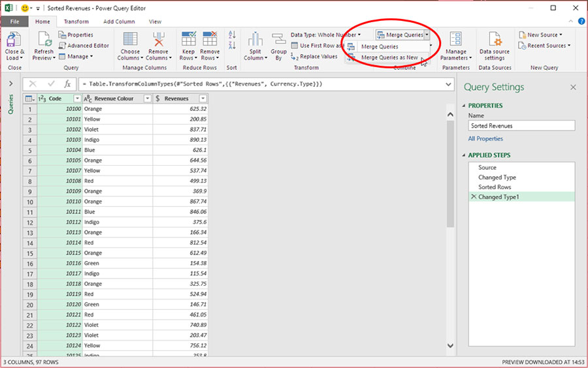Open the Manage dropdown in Query group

click(x=76, y=57)
